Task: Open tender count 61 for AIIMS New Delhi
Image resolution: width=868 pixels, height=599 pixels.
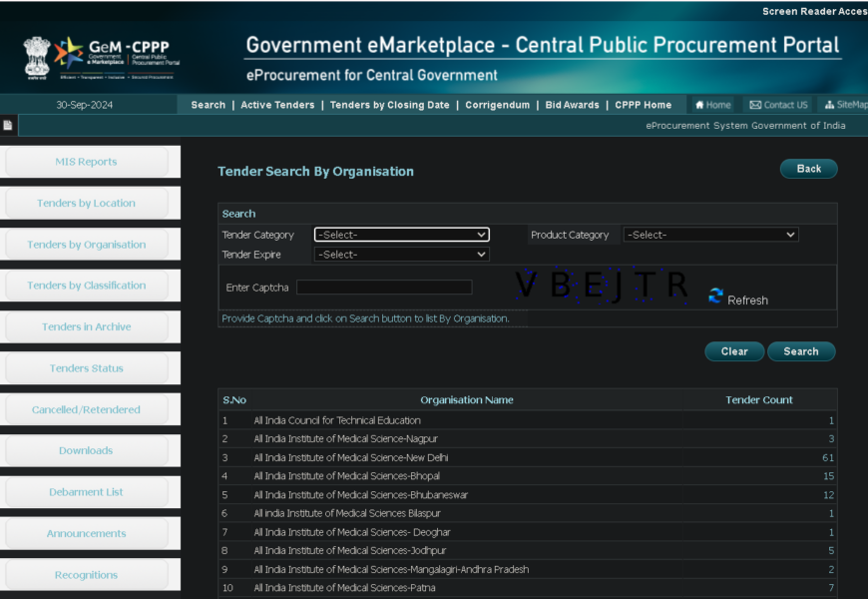Action: 827,457
